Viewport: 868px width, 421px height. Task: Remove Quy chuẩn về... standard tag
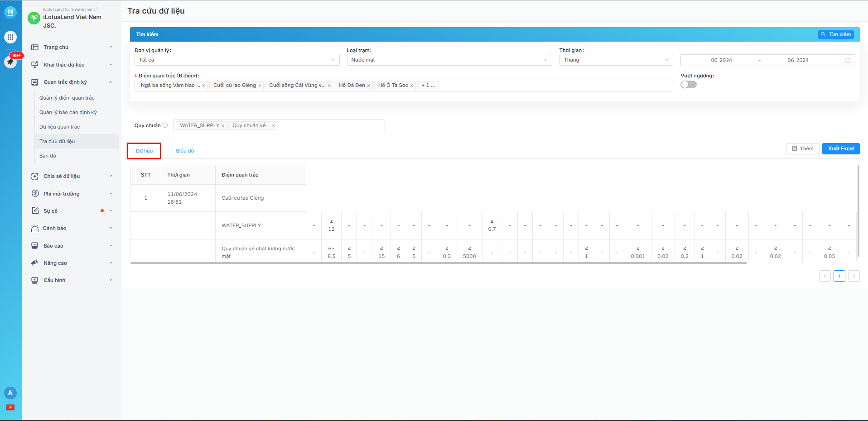click(274, 126)
